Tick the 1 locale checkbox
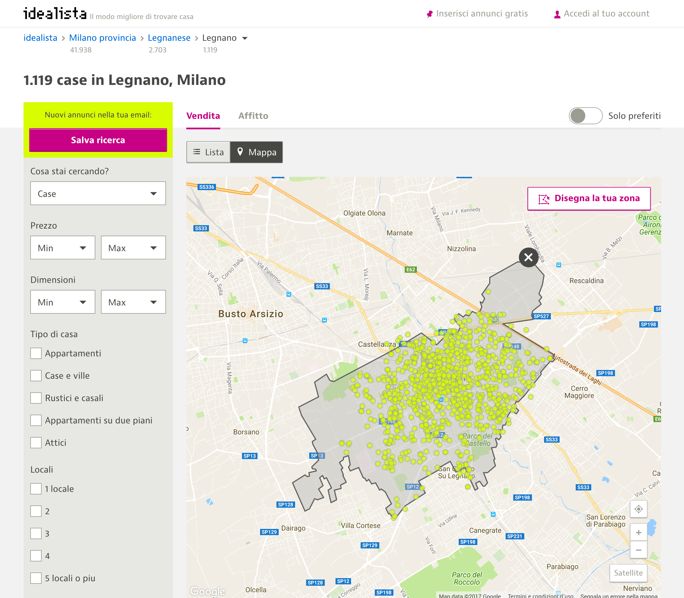Viewport: 684px width, 598px height. coord(36,489)
